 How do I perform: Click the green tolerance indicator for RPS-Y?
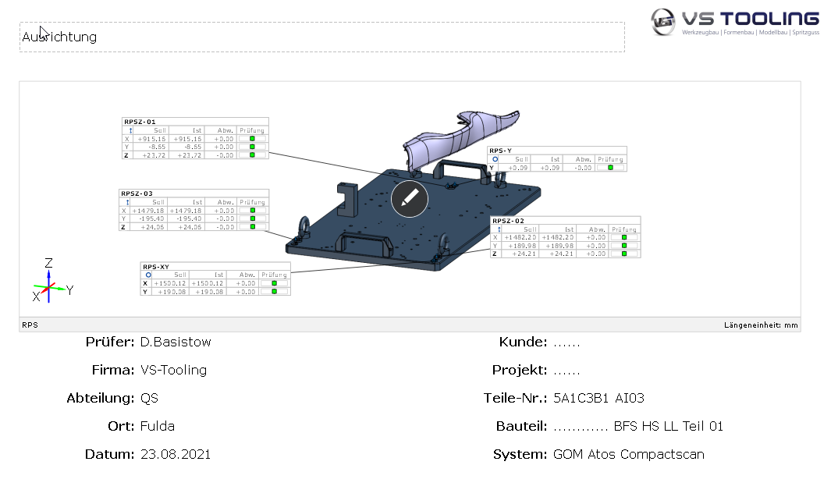coord(611,168)
